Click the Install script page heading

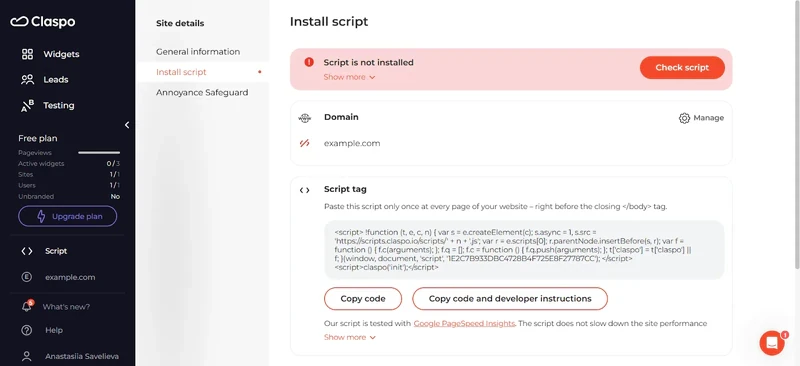click(329, 22)
